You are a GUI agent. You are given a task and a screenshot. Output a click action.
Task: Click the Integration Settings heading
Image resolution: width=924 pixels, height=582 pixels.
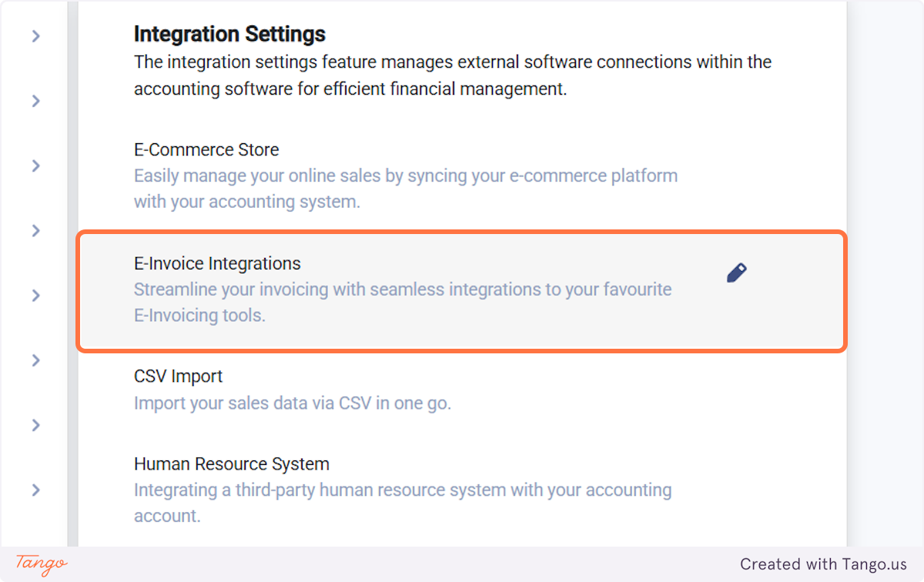click(229, 34)
